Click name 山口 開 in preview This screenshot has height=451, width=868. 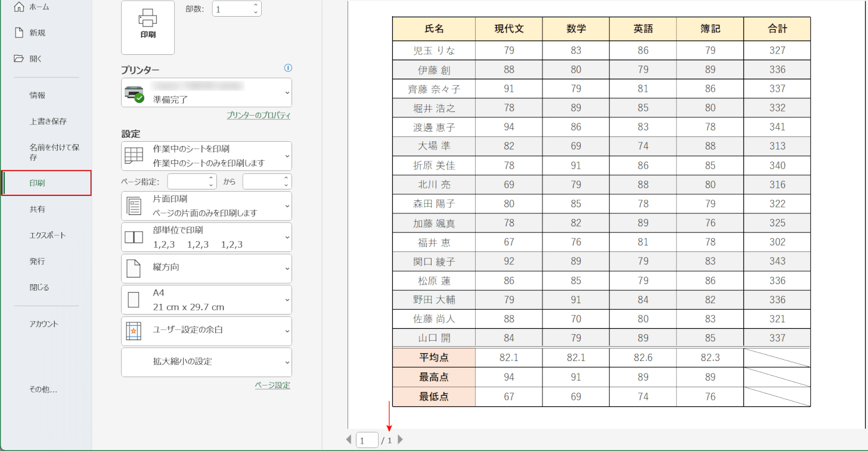tap(434, 338)
